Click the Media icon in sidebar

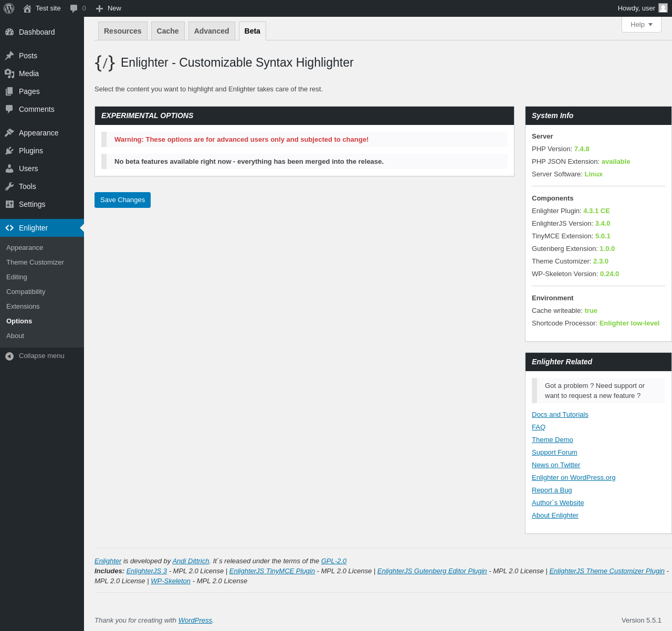click(x=9, y=73)
